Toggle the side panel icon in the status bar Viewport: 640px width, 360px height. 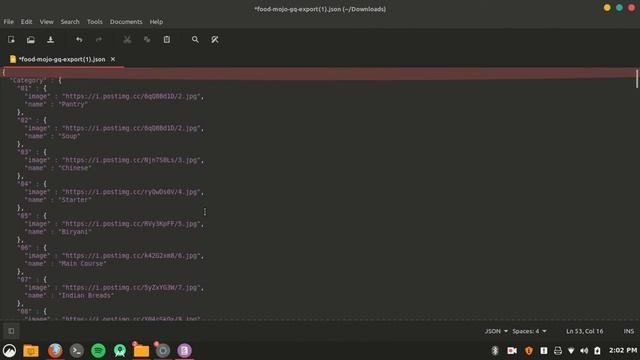11,331
